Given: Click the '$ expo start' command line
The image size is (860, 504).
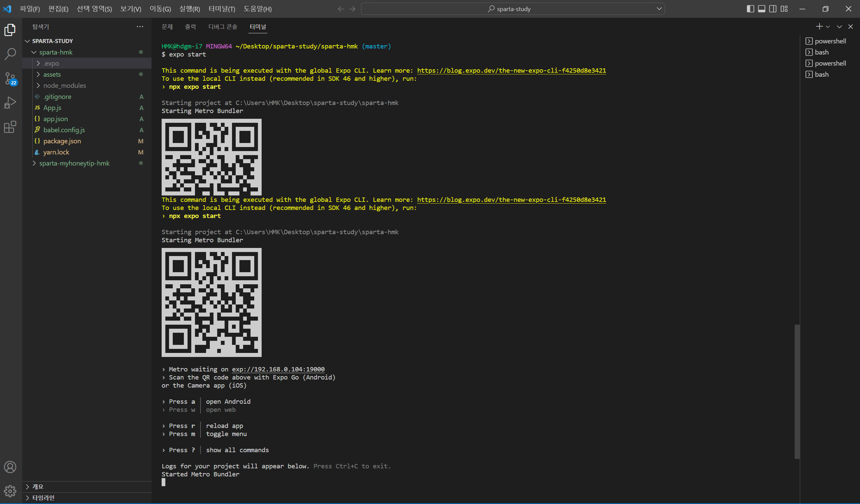Looking at the screenshot, I should pyautogui.click(x=184, y=55).
